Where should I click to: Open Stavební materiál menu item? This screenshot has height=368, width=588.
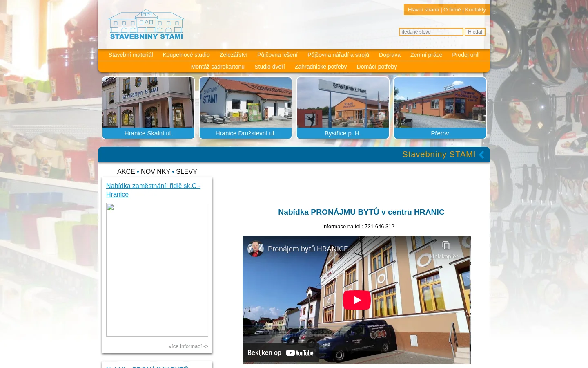pyautogui.click(x=131, y=55)
